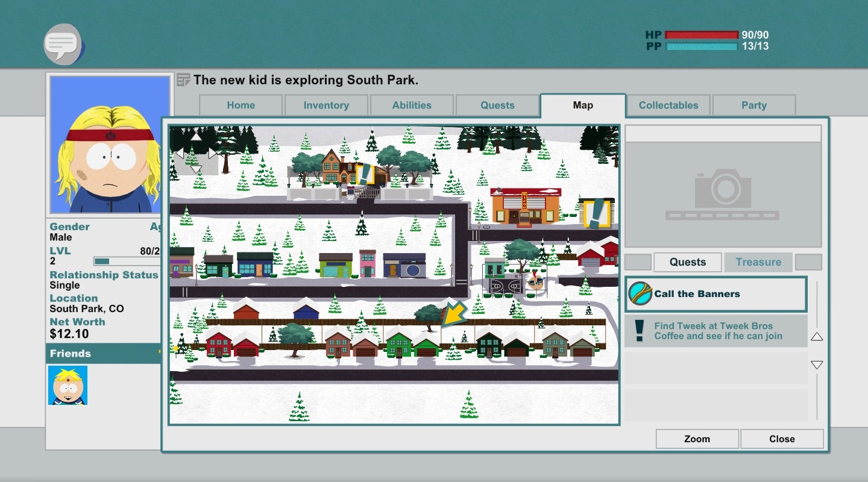Click the quest exclamation marker on the mansion
The image size is (868, 482).
[x=363, y=174]
